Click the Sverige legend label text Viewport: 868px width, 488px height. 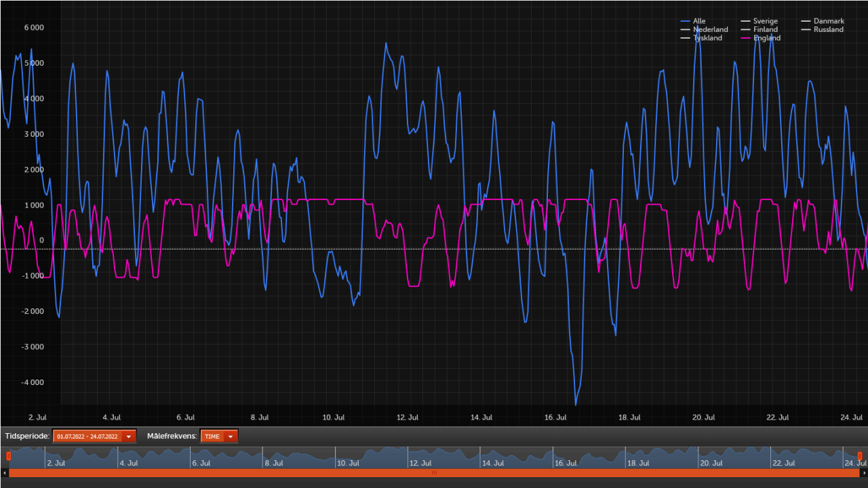click(x=766, y=21)
